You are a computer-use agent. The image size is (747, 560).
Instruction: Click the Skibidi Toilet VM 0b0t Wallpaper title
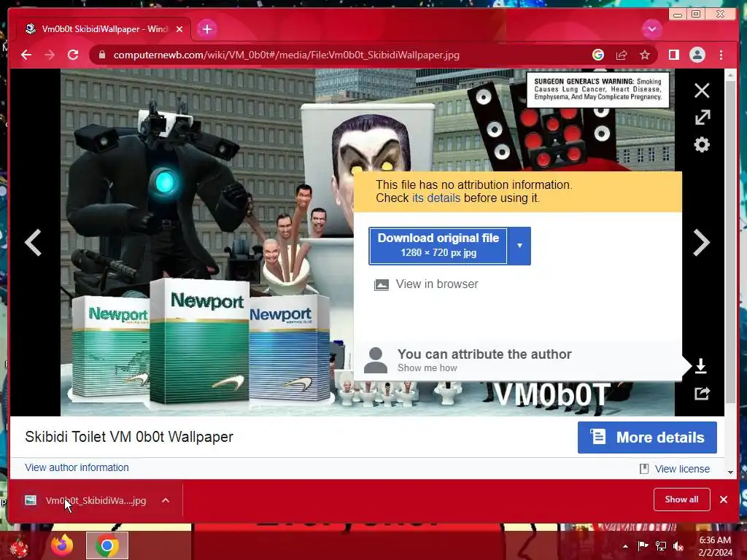(129, 437)
